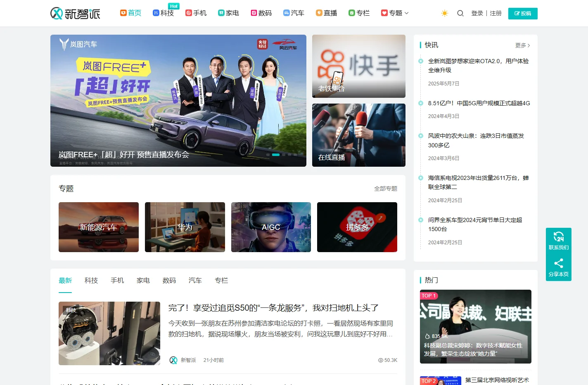
Task: Switch to the 科技 article tab
Action: pos(91,281)
